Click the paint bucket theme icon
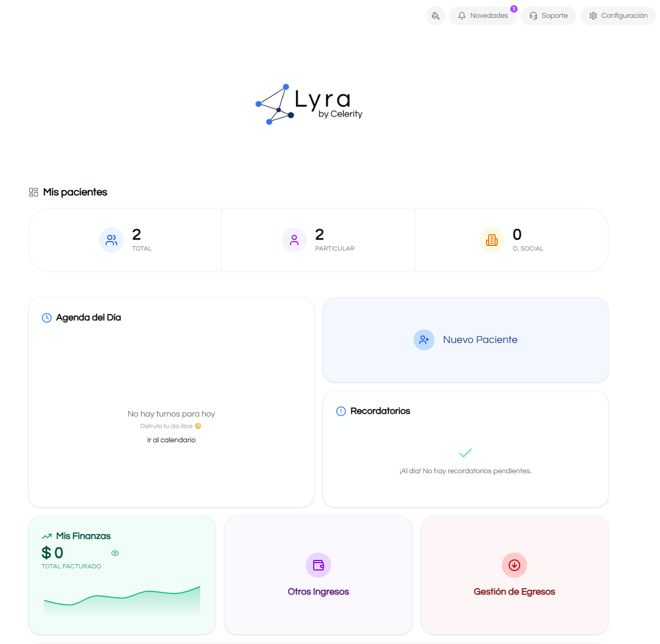660x644 pixels. pos(435,15)
